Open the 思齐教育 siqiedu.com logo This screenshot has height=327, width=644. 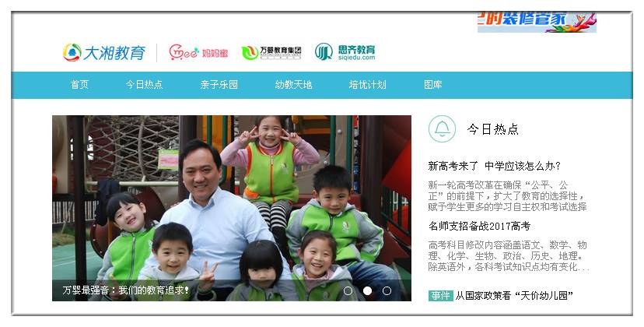click(345, 52)
